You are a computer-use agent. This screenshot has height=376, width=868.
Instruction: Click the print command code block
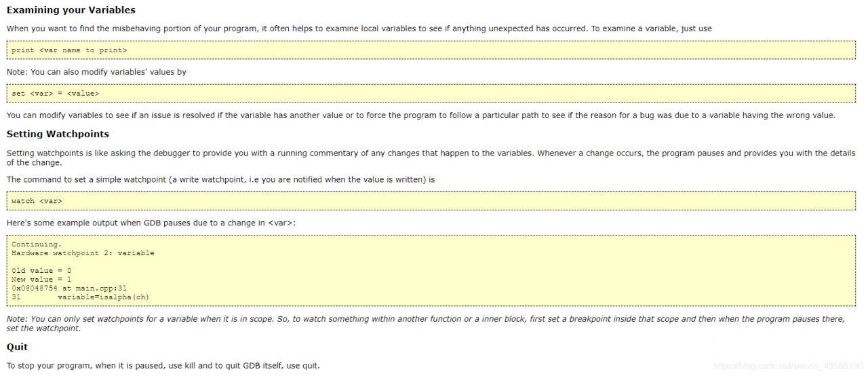tap(69, 50)
